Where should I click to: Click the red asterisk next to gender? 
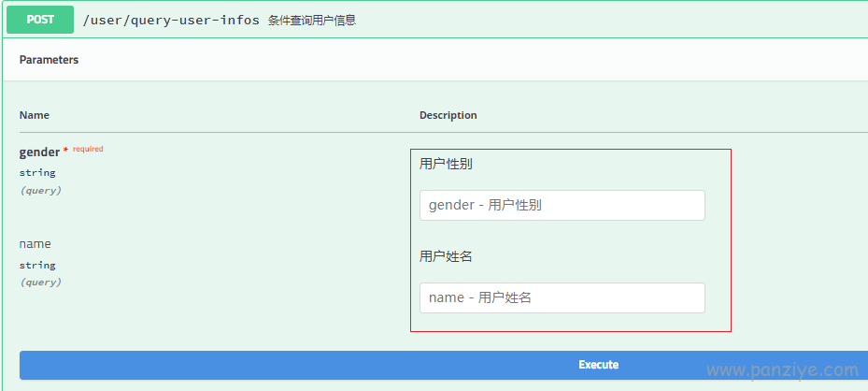[66, 150]
